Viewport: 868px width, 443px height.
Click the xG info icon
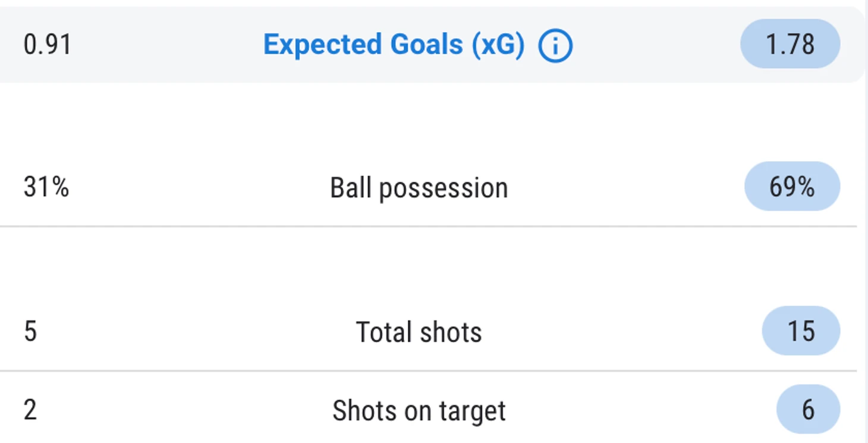555,45
